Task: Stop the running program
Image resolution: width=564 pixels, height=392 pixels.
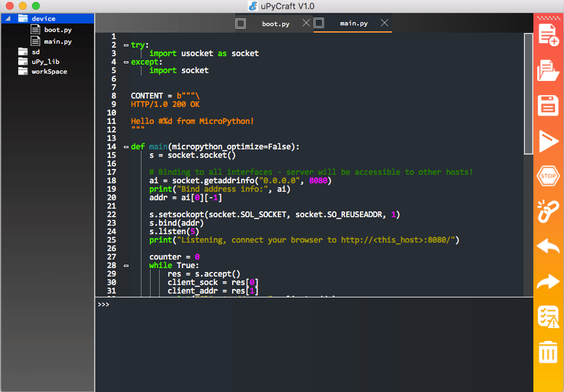Action: 548,176
